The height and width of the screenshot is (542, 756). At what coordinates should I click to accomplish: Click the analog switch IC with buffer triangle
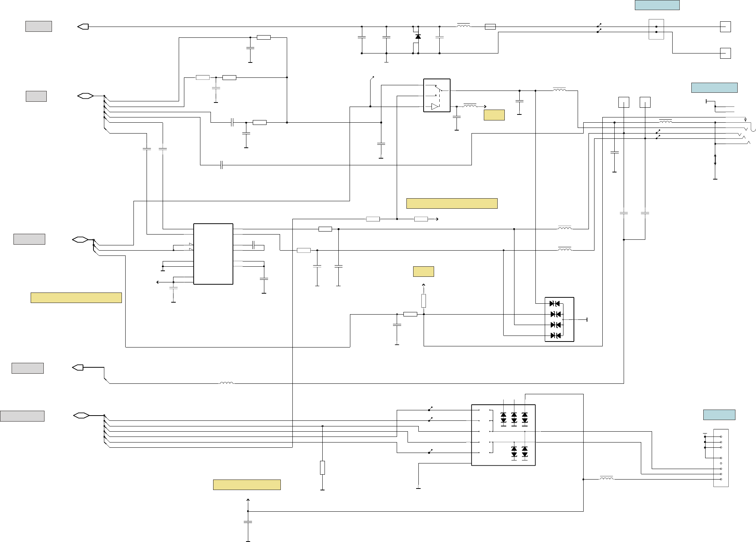[x=437, y=95]
